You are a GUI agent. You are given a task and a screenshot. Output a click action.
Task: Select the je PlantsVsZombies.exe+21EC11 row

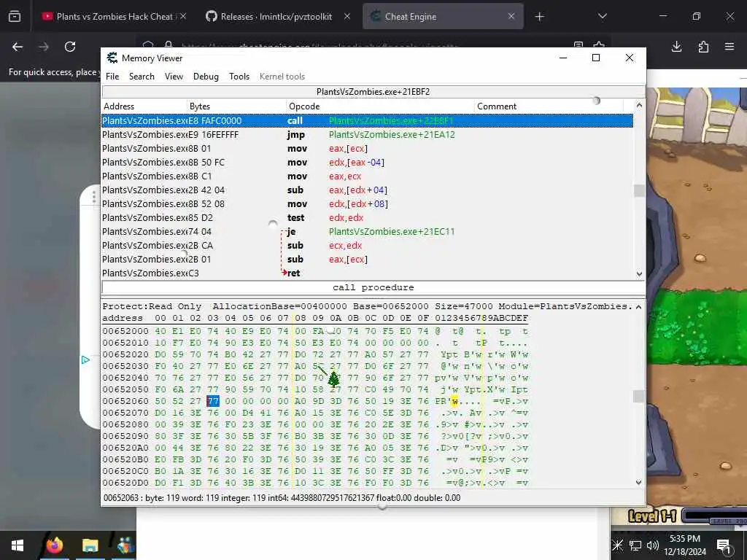[368, 231]
